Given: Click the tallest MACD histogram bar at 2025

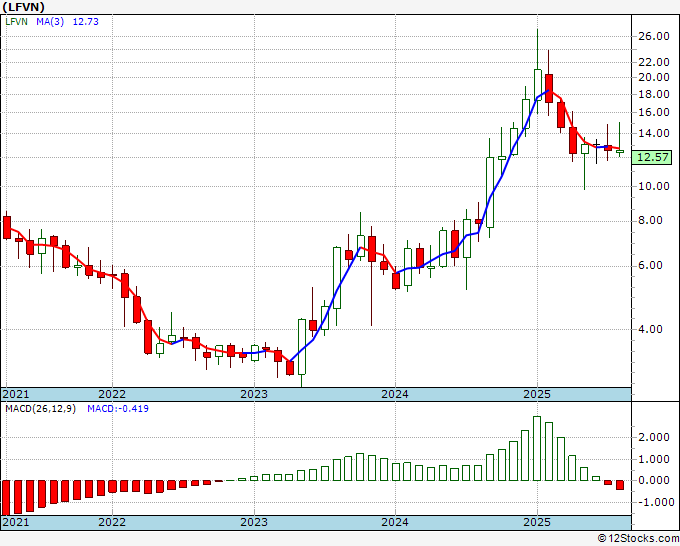Looking at the screenshot, I should pos(537,448).
